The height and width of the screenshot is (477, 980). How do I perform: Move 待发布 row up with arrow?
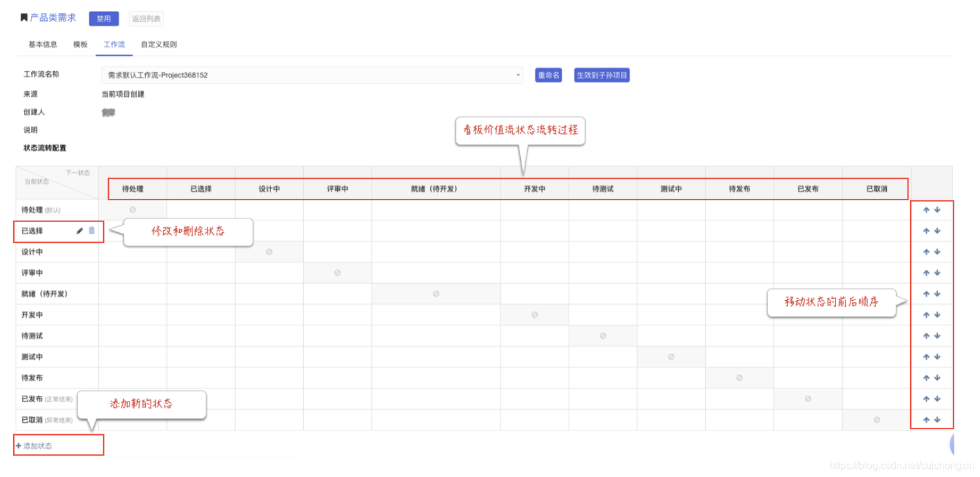[926, 378]
